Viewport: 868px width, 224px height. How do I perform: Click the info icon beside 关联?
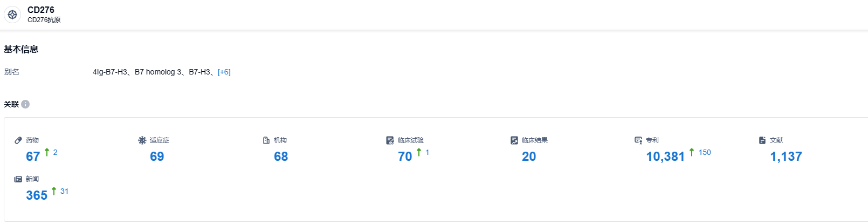tap(25, 104)
